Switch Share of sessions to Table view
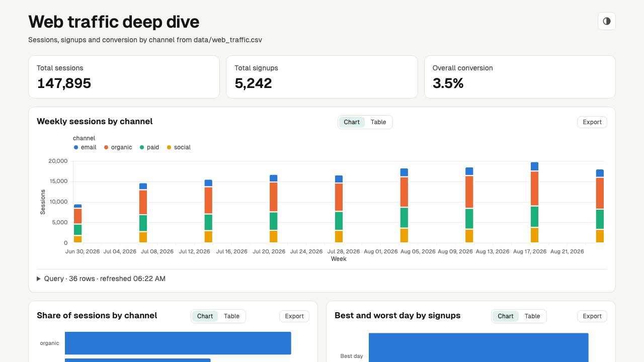The height and width of the screenshot is (362, 644). [x=231, y=316]
